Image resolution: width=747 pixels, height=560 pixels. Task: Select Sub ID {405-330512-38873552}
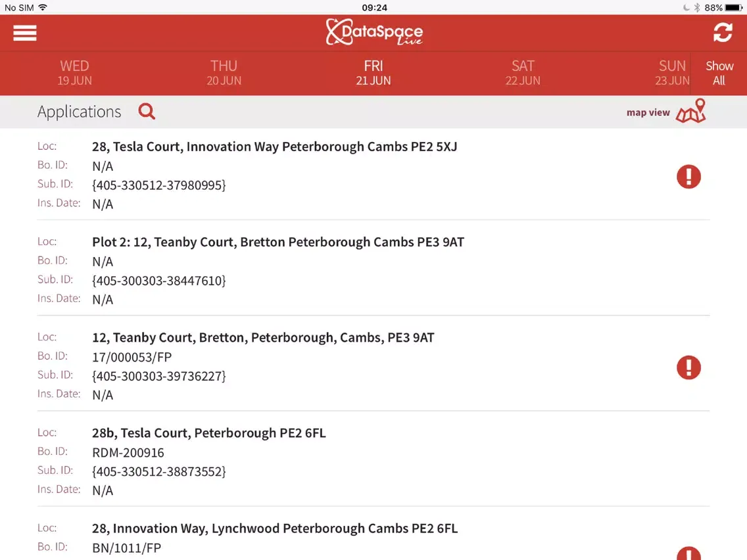click(158, 471)
